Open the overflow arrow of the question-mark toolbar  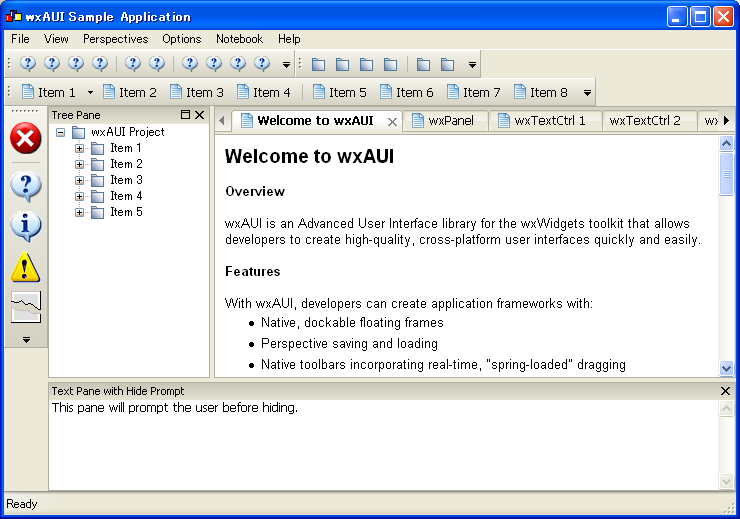click(286, 65)
